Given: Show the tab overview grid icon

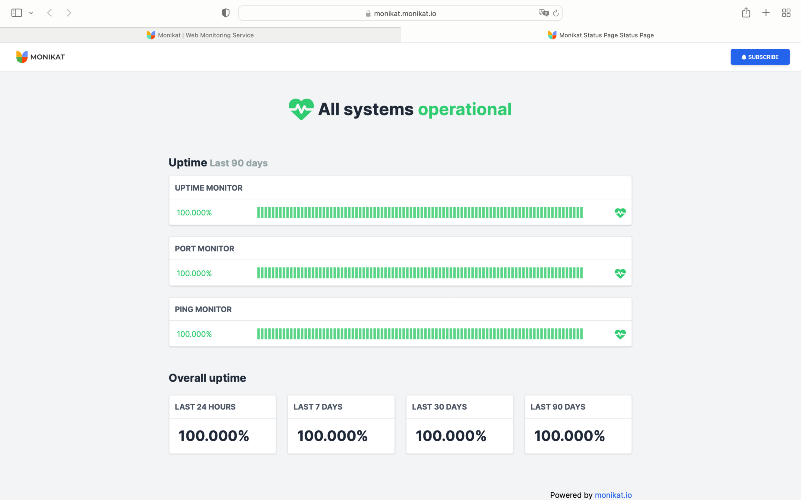Looking at the screenshot, I should [x=786, y=13].
